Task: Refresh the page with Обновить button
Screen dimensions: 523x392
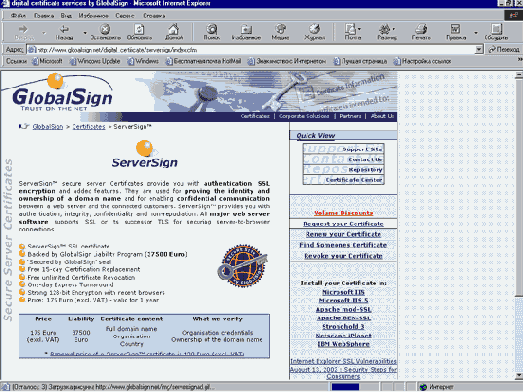Action: tap(139, 32)
